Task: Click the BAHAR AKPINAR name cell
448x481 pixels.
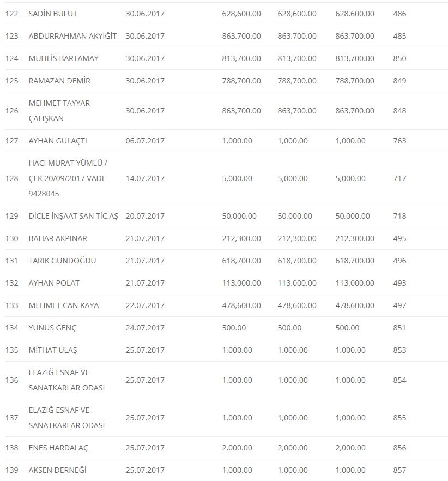Action: [58, 238]
